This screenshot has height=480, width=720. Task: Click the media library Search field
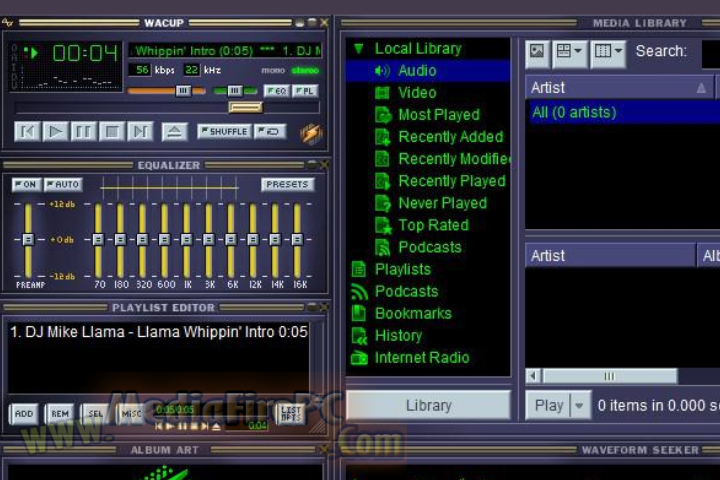(711, 53)
